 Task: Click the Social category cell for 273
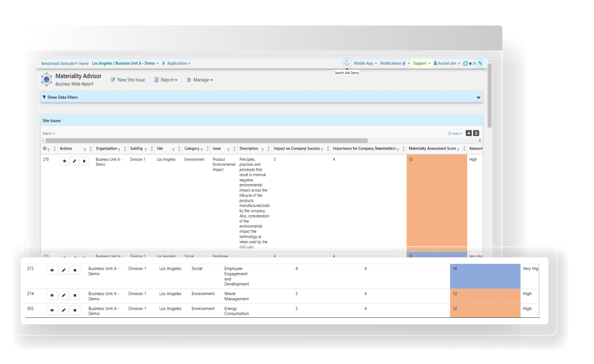197,269
